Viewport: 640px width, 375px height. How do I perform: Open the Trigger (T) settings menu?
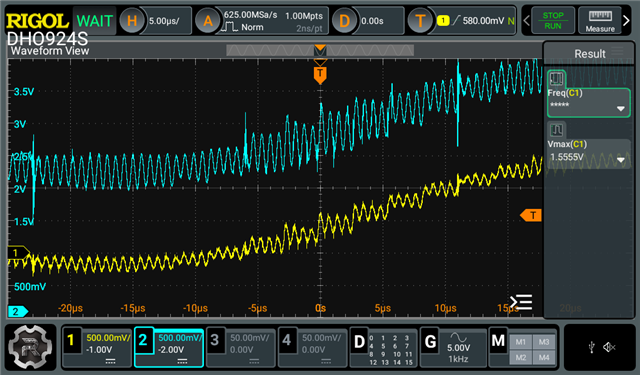click(420, 20)
